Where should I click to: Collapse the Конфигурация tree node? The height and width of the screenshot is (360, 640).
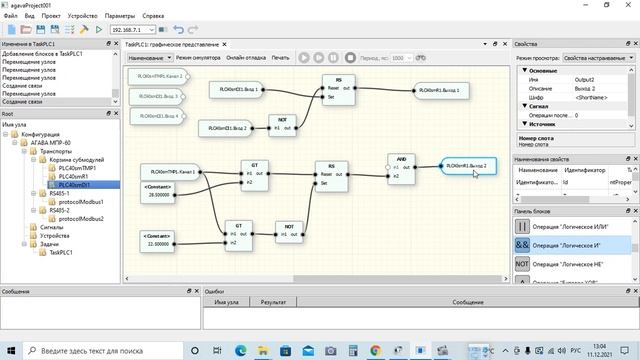[x=5, y=134]
